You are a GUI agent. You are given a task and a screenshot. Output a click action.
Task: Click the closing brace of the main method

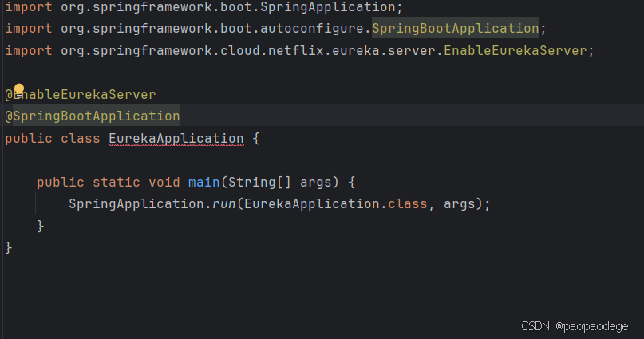coord(40,227)
